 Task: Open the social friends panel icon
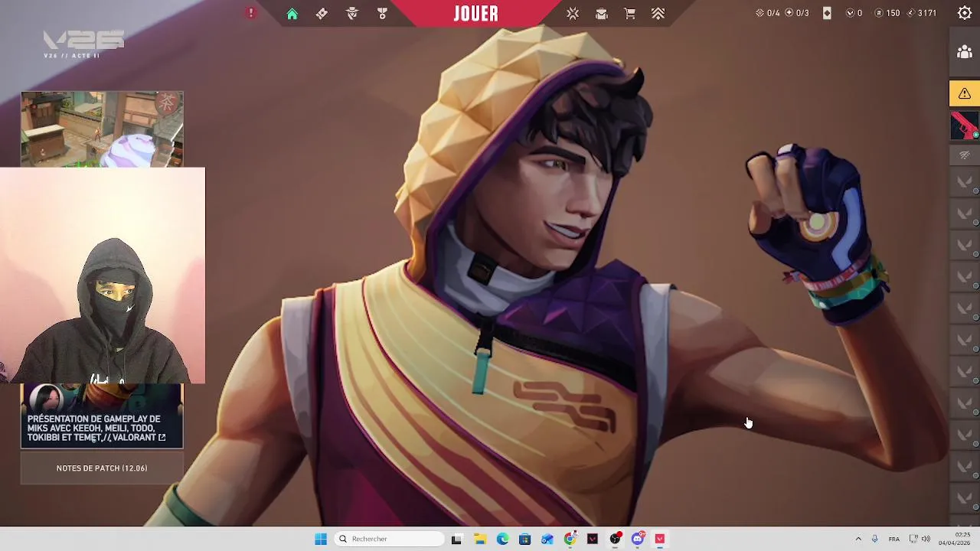click(965, 52)
